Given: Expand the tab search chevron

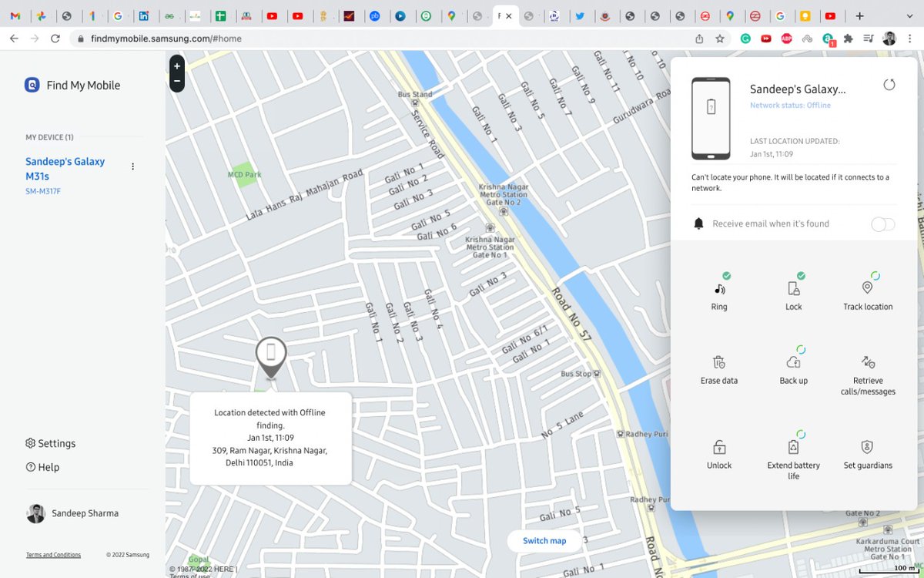Looking at the screenshot, I should (x=909, y=15).
